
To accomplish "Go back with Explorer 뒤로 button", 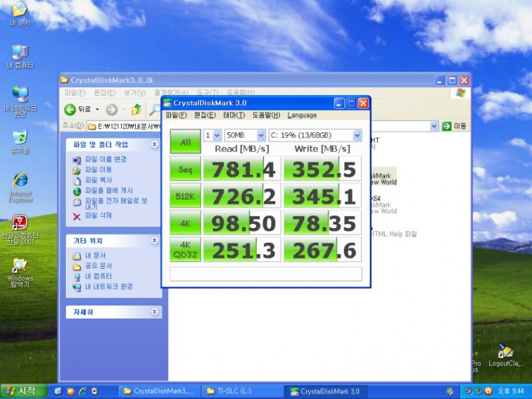I will [x=78, y=109].
